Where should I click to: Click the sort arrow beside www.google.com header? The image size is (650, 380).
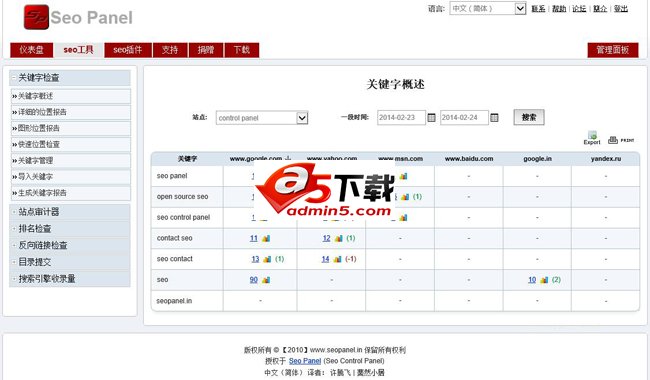(x=288, y=158)
